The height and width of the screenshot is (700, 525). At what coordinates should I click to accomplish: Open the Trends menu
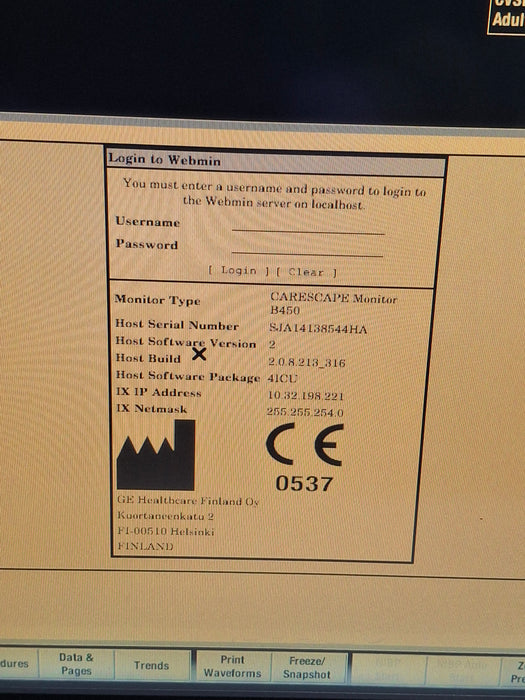click(152, 666)
